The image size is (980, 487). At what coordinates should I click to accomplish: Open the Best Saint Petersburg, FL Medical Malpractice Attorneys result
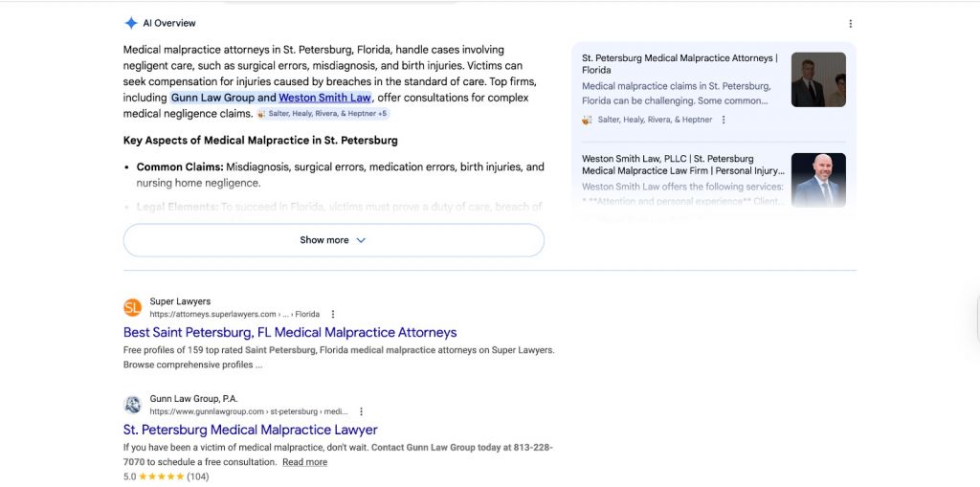tap(290, 332)
